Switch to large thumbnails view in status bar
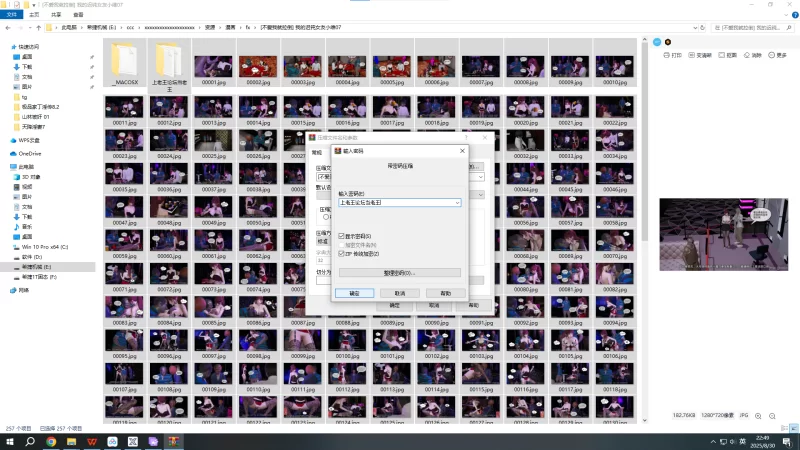The image size is (800, 450). click(x=794, y=428)
